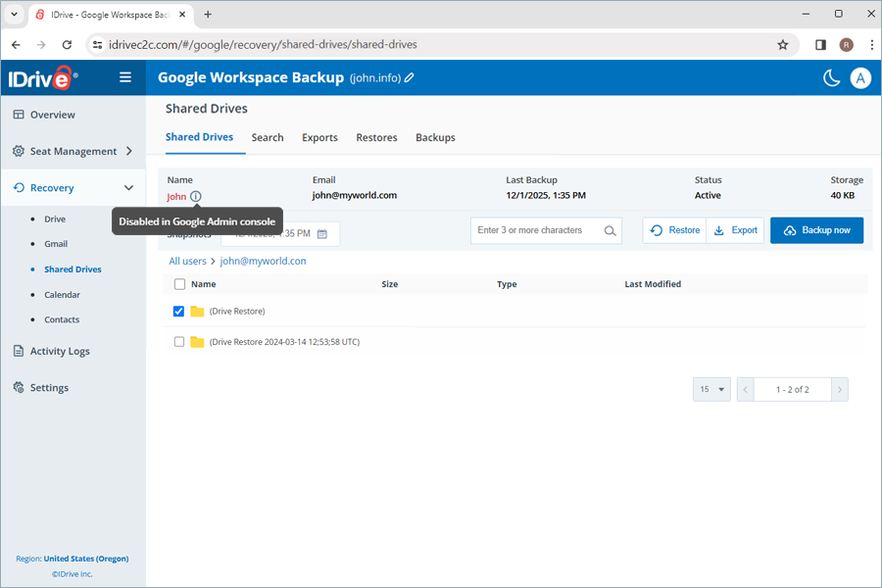The image size is (882, 588).
Task: Switch to the Exports tab
Action: click(319, 137)
